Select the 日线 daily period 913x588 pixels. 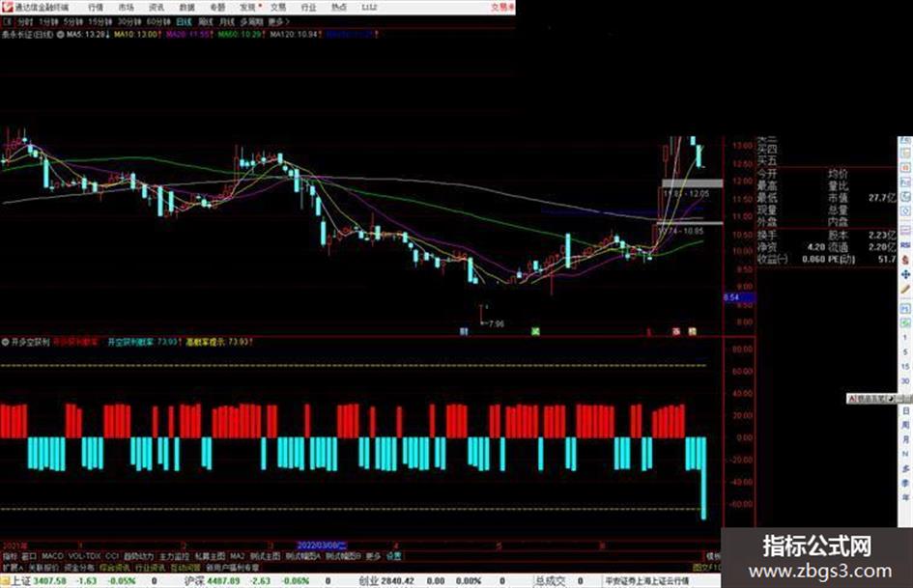(184, 21)
